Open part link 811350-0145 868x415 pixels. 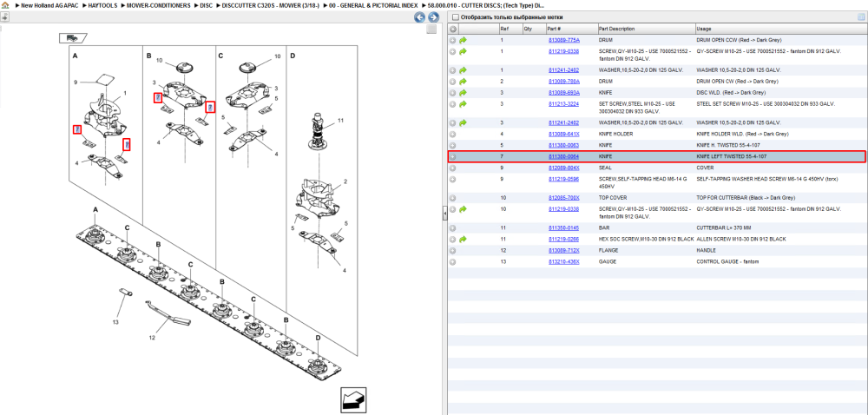[563, 228]
